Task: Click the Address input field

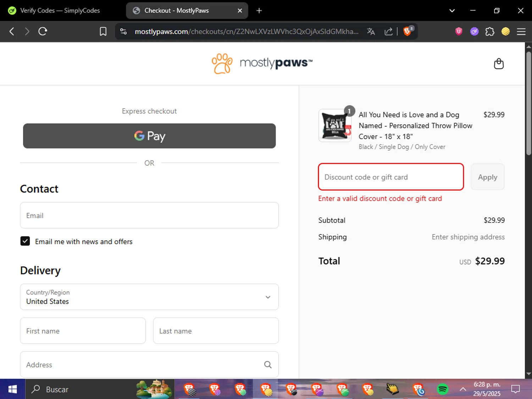Action: pyautogui.click(x=149, y=365)
